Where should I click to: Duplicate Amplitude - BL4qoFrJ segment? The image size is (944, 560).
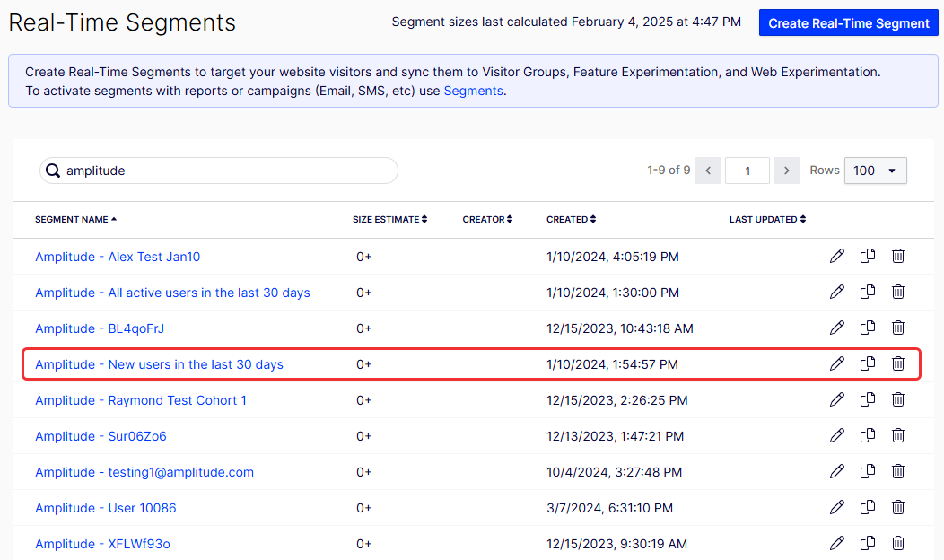868,328
